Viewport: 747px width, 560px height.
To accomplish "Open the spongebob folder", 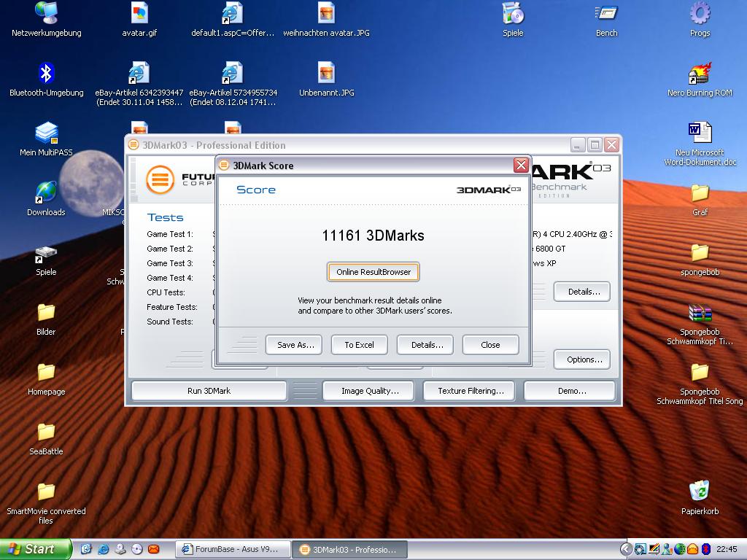I will pos(700,253).
